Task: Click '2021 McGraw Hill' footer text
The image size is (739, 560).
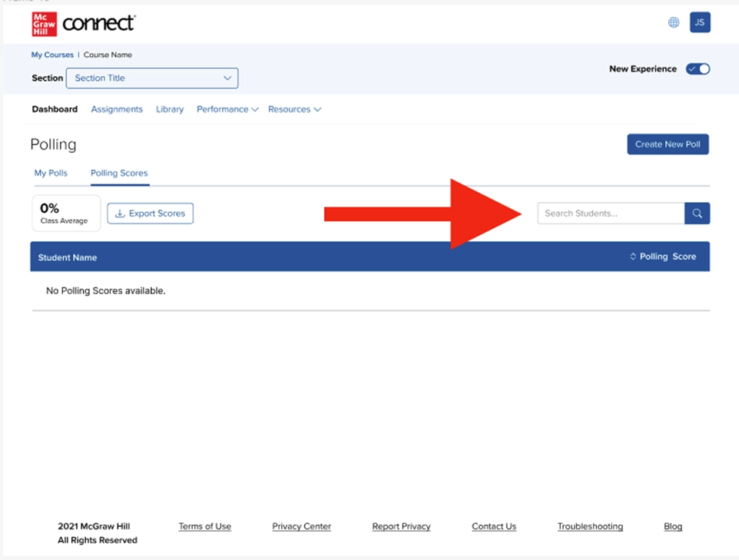Action: point(94,526)
